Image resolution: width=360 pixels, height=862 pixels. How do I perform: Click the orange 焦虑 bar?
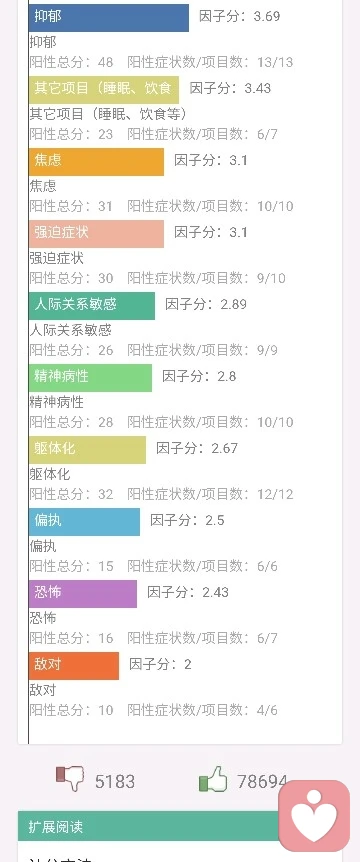96,162
